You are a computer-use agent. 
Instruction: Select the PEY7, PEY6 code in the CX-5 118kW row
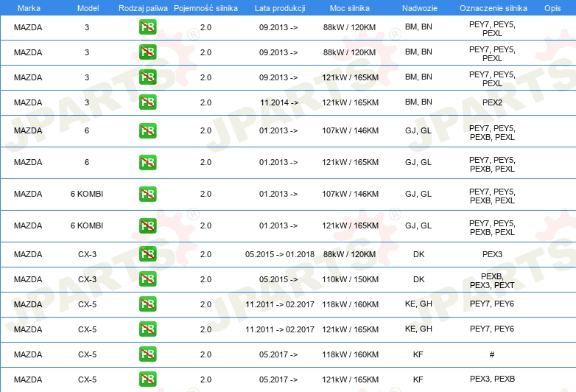click(x=492, y=304)
